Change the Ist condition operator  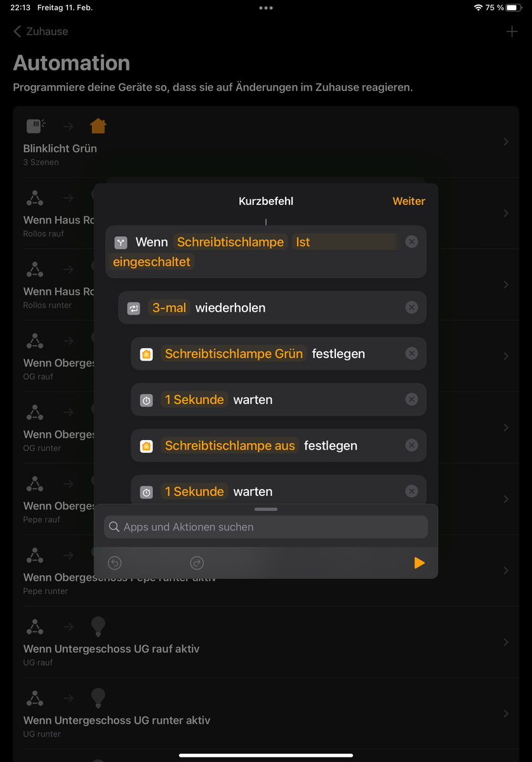click(303, 242)
